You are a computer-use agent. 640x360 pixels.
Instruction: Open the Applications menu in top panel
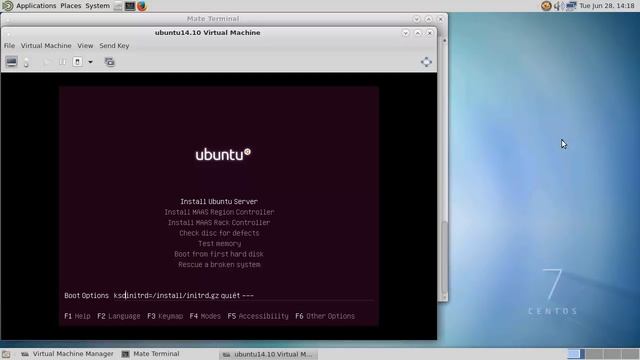click(36, 6)
